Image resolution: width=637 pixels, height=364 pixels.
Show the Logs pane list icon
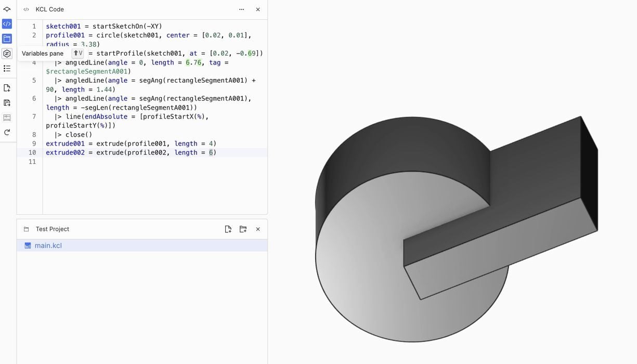pos(7,68)
